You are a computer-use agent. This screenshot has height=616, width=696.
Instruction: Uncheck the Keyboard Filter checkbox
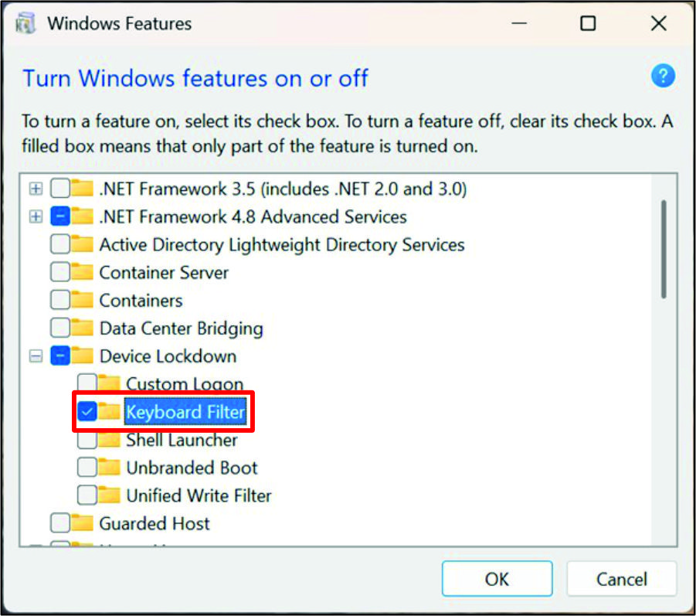(x=87, y=412)
